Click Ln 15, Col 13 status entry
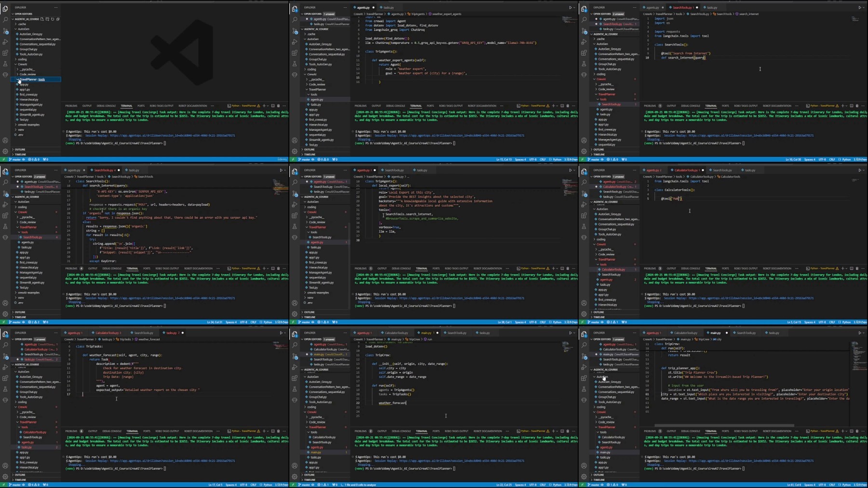 (x=504, y=159)
